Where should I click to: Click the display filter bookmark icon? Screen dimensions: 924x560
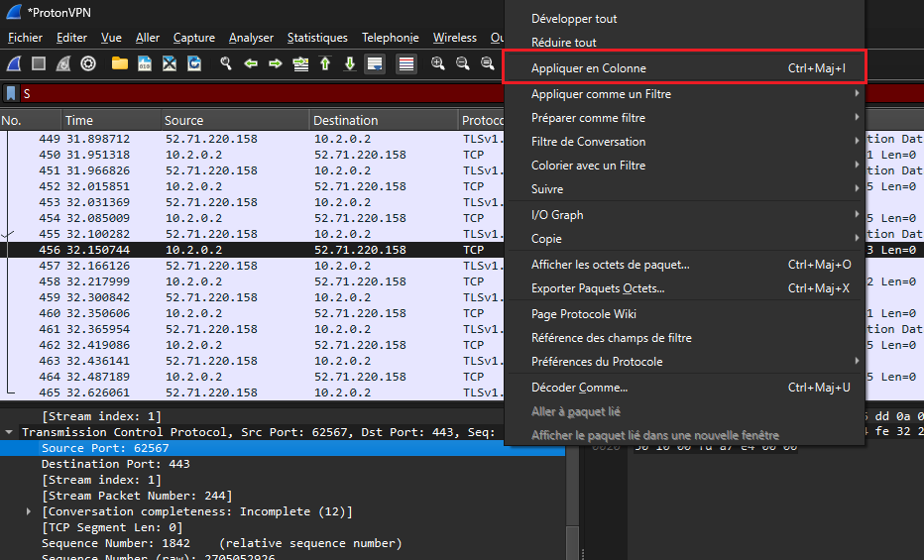point(11,93)
